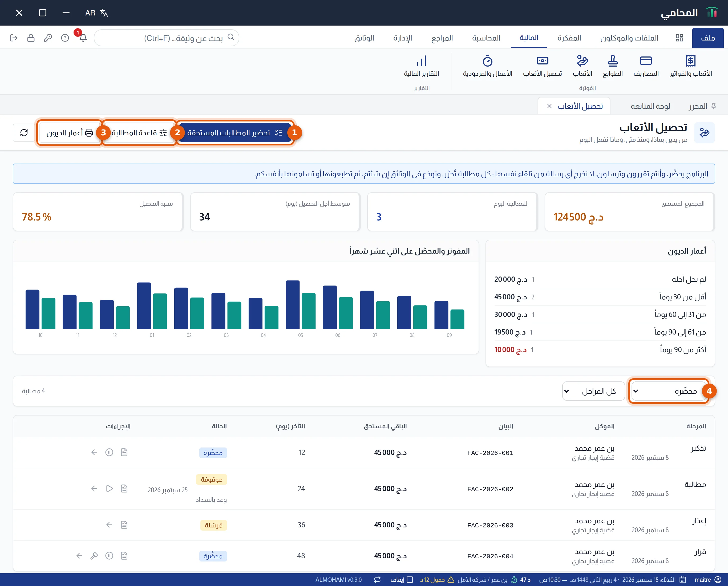
Task: Click the gavel icon for FAC-2026-004
Action: [x=94, y=556]
